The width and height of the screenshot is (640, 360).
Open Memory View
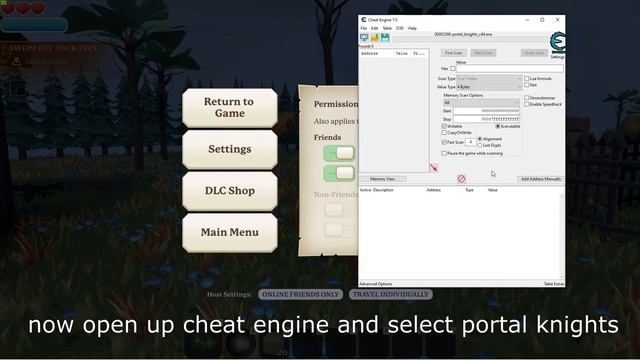(x=382, y=179)
